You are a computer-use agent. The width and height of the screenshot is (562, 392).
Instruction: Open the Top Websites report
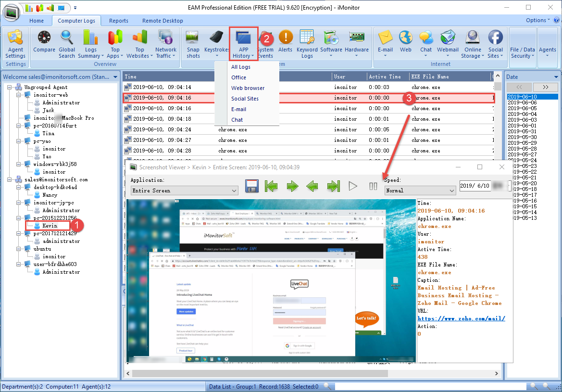(139, 44)
